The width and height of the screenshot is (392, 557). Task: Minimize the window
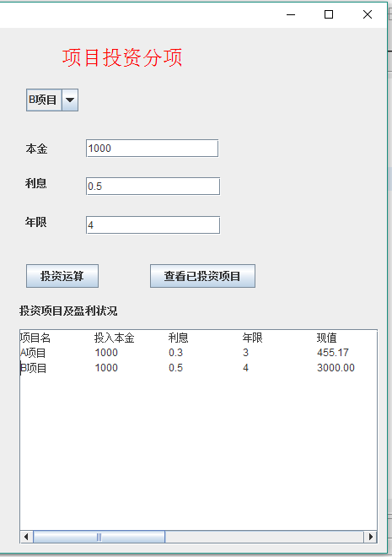pos(291,14)
